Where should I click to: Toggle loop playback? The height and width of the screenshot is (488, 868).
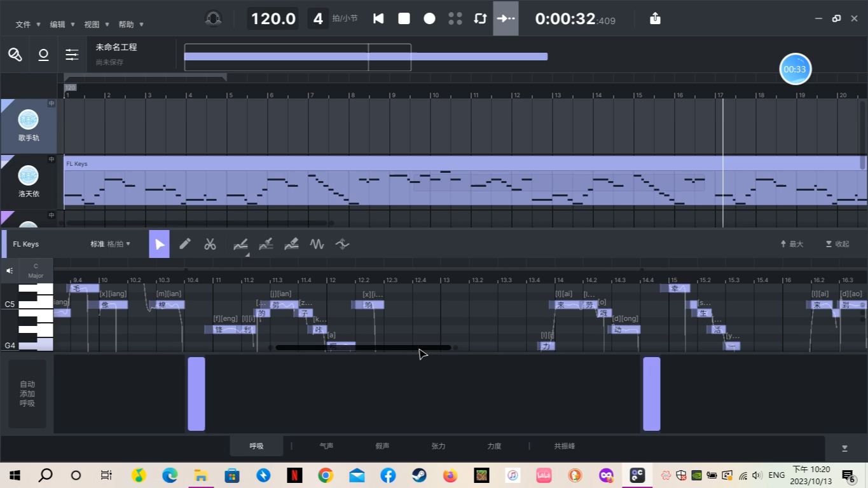point(480,18)
